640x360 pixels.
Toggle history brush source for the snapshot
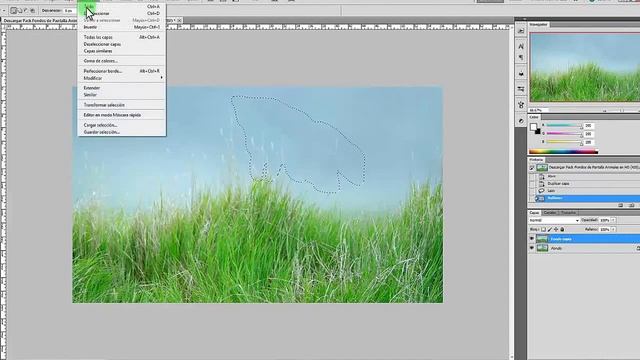532,167
